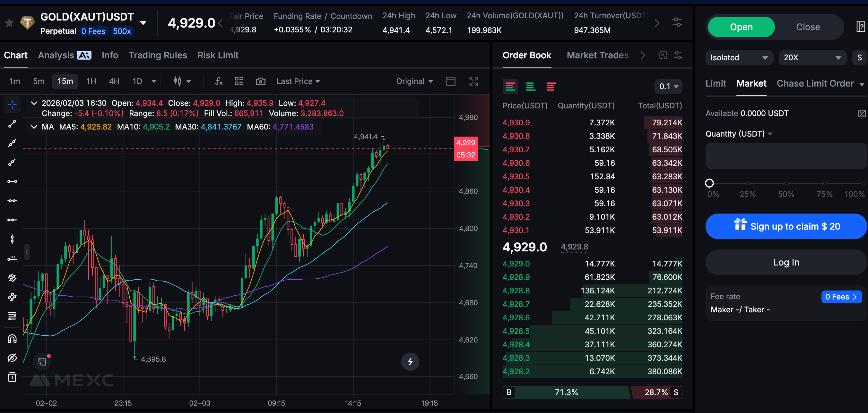Switch to the Market Trades tab
This screenshot has width=868, height=413.
(597, 55)
